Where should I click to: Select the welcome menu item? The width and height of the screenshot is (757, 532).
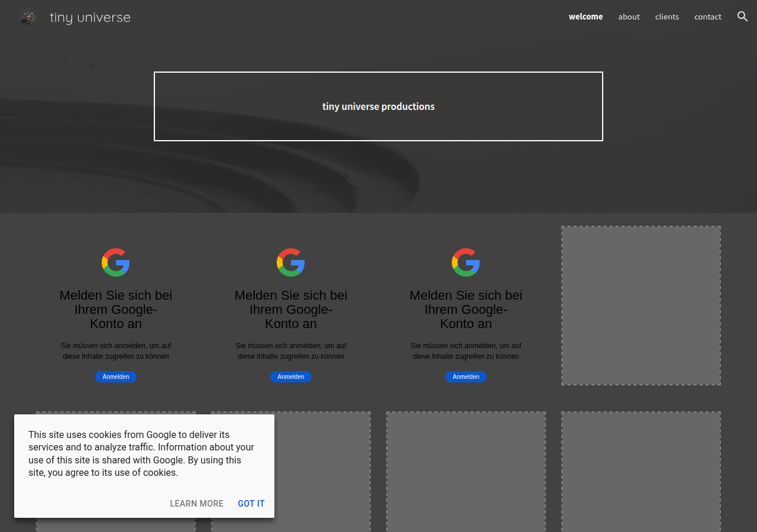click(585, 17)
